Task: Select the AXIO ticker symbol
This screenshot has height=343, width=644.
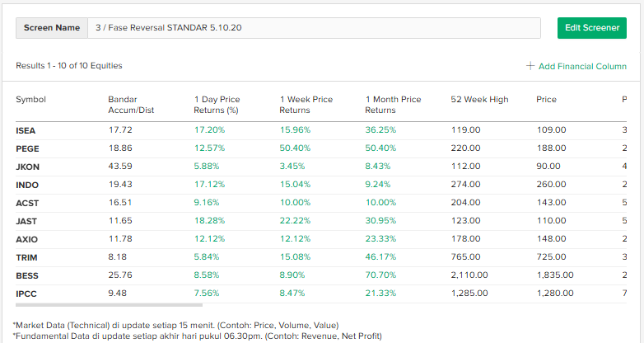Action: (x=26, y=239)
